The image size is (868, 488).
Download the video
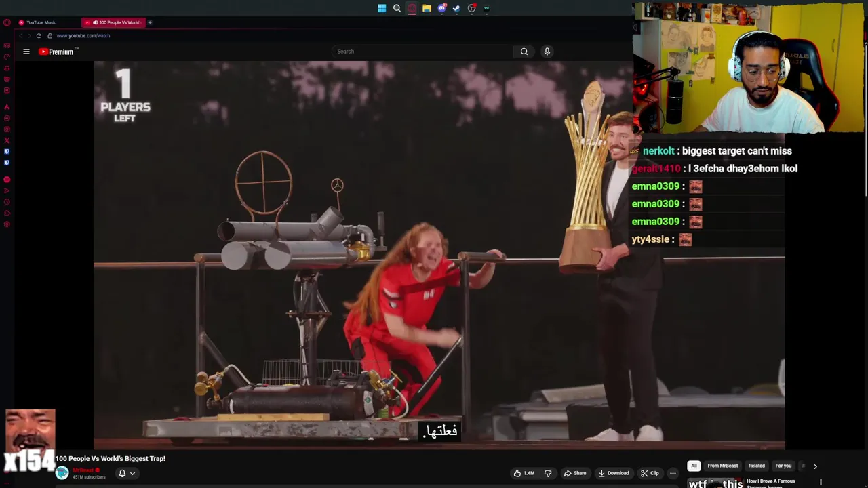[x=613, y=473]
